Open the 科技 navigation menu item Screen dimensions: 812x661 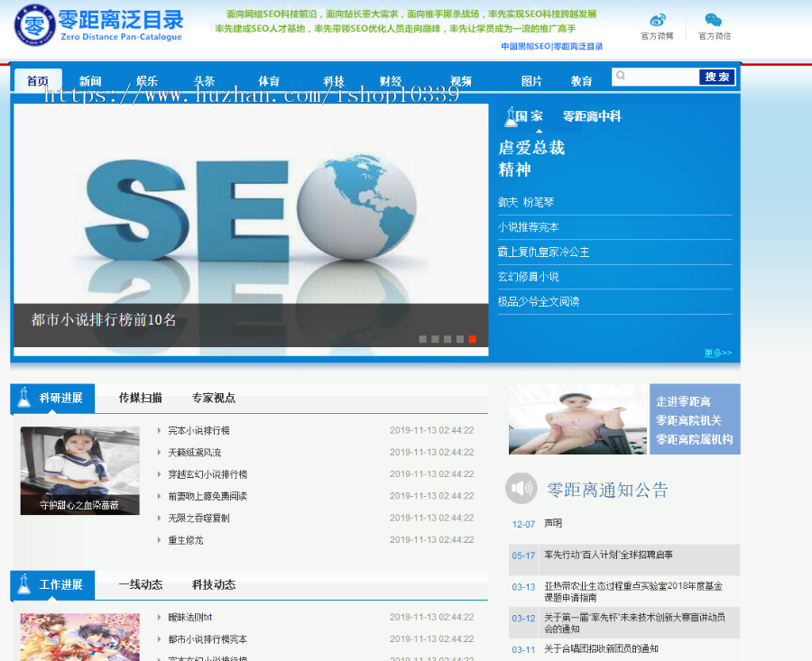(x=334, y=81)
